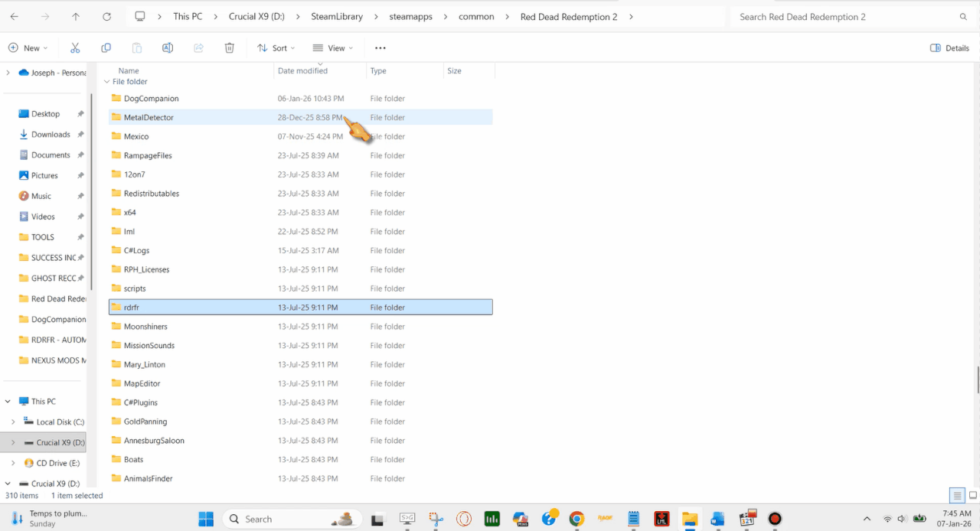Go back using the Back arrow
This screenshot has height=531, width=980.
tap(14, 16)
